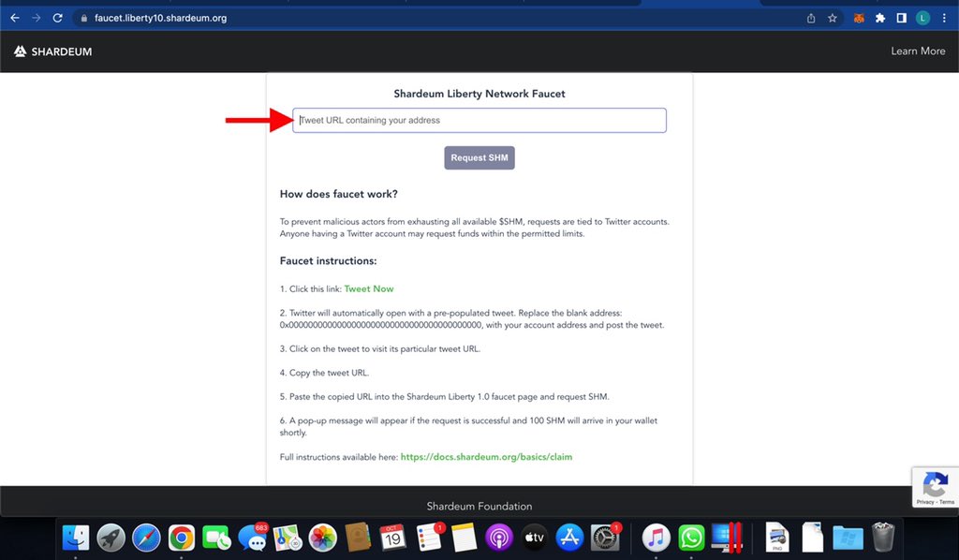Open Google Chrome from the dock
The height and width of the screenshot is (560, 959).
[182, 538]
